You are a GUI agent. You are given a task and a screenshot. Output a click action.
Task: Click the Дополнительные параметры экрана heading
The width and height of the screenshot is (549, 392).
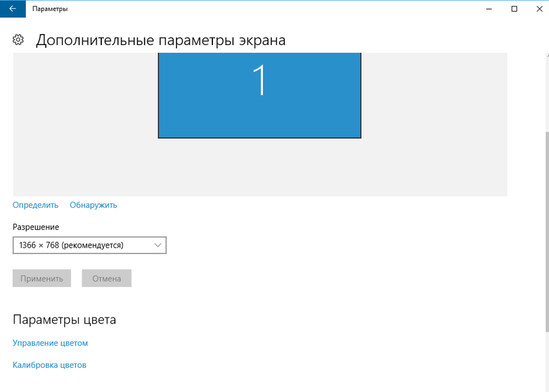160,41
